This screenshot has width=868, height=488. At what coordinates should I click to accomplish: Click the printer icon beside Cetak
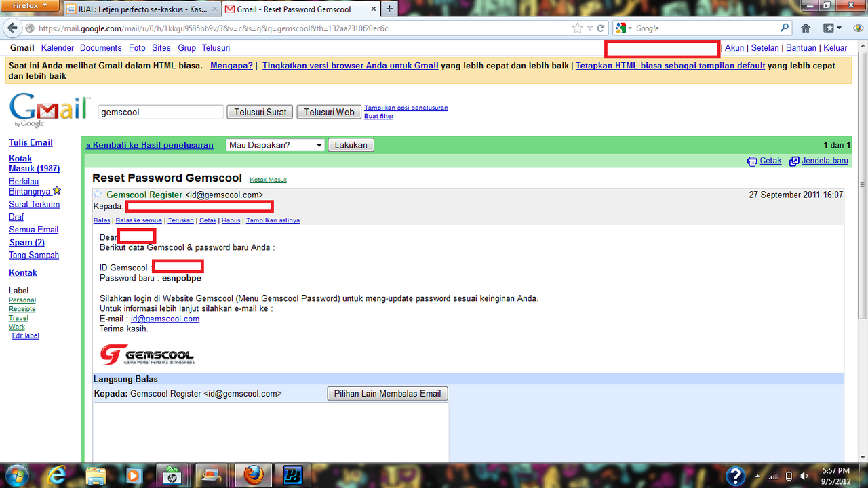752,161
